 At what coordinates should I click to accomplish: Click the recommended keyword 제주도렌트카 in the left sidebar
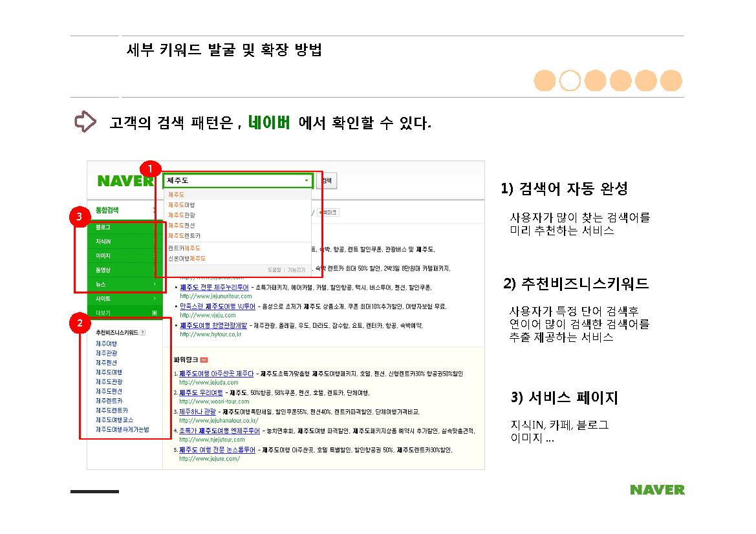click(x=112, y=410)
